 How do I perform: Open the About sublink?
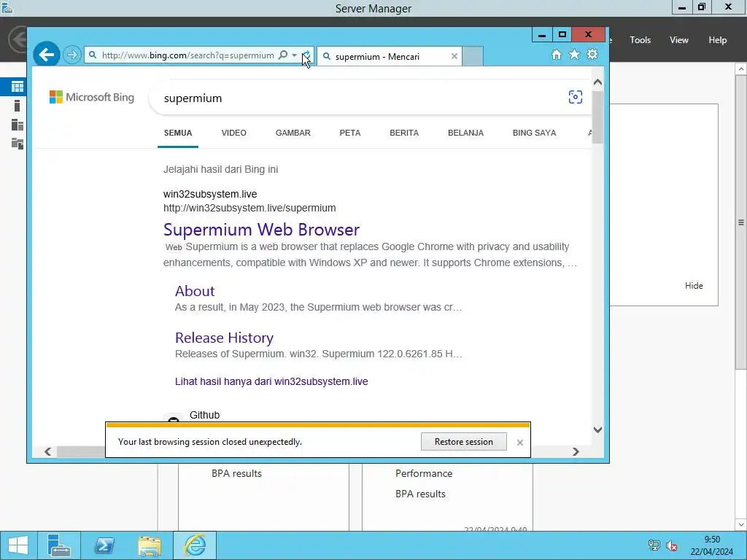pos(195,291)
